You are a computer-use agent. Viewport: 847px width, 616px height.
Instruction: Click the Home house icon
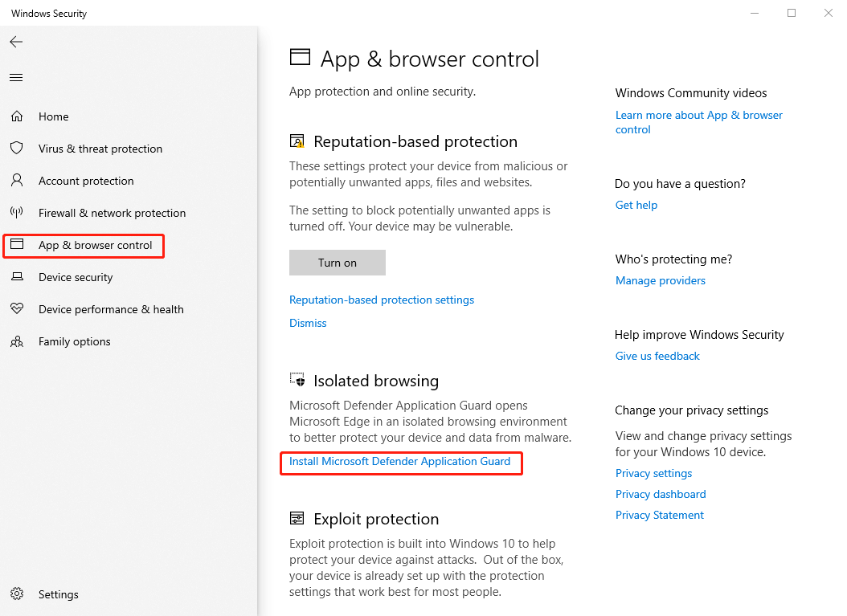pos(17,116)
